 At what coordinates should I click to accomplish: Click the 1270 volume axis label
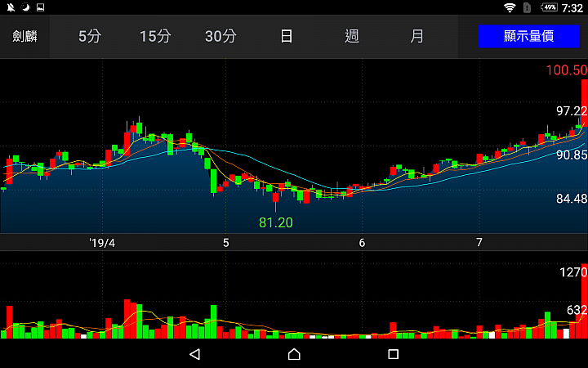tap(573, 272)
